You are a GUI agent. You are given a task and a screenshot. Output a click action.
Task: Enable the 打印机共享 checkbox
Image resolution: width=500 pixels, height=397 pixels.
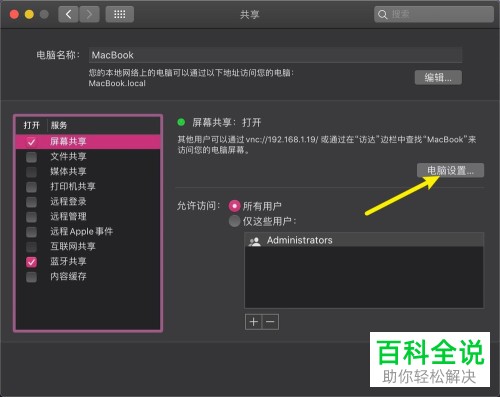31,187
